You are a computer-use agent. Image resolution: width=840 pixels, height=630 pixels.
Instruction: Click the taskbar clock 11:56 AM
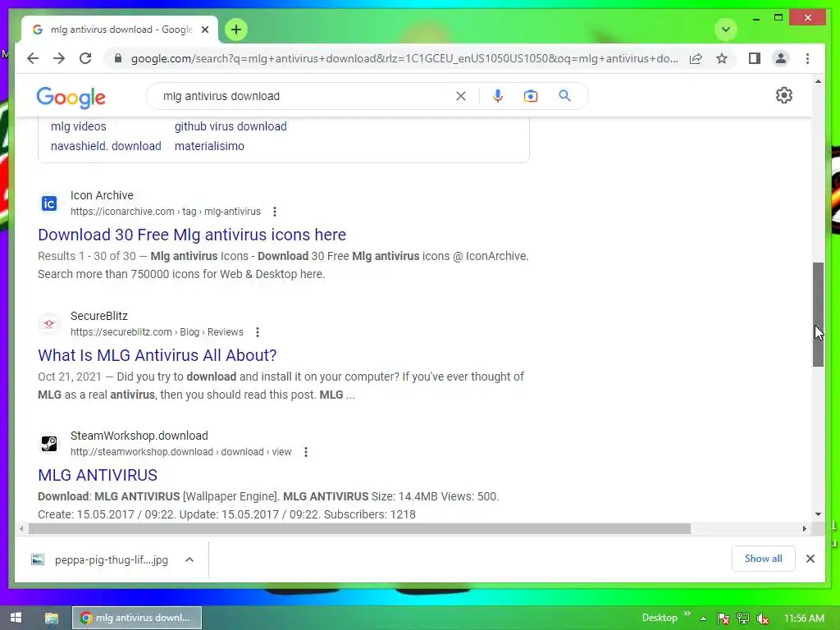click(804, 619)
